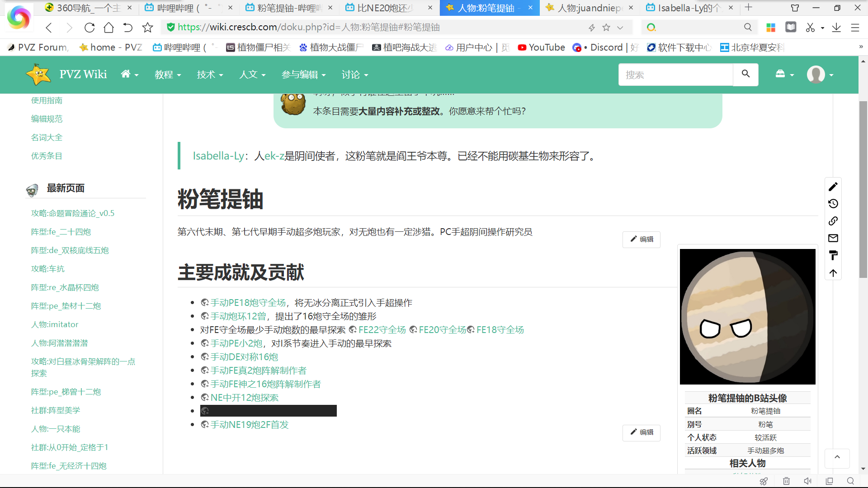This screenshot has height=488, width=868.
Task: Click the back-to-top arrow icon
Action: coord(833,273)
